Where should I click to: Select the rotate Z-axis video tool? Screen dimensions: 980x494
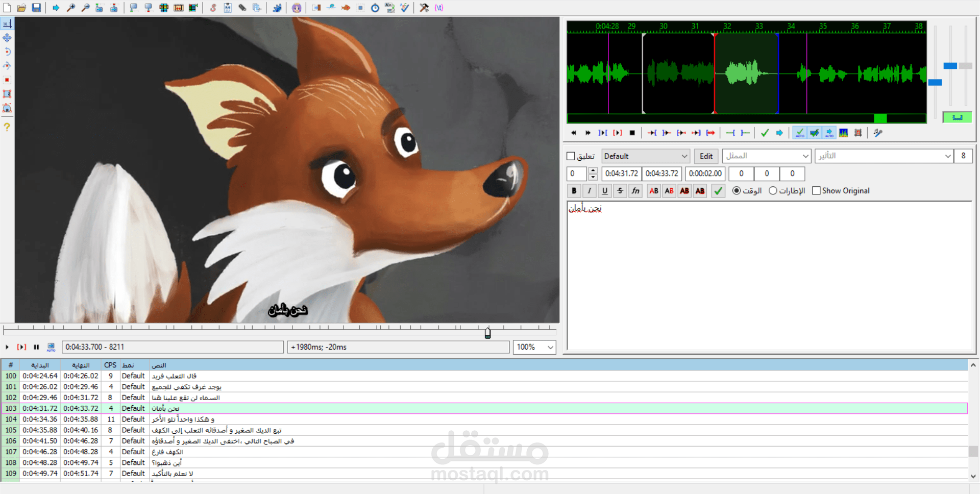tap(7, 52)
